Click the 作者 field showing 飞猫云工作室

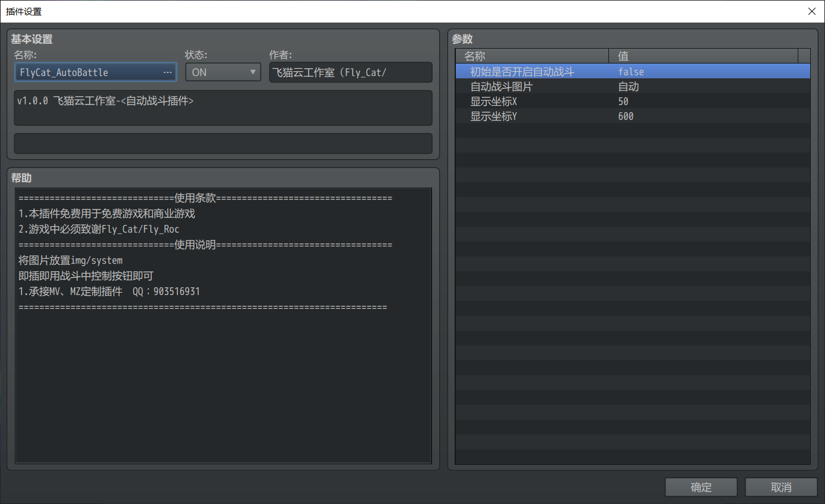(351, 72)
